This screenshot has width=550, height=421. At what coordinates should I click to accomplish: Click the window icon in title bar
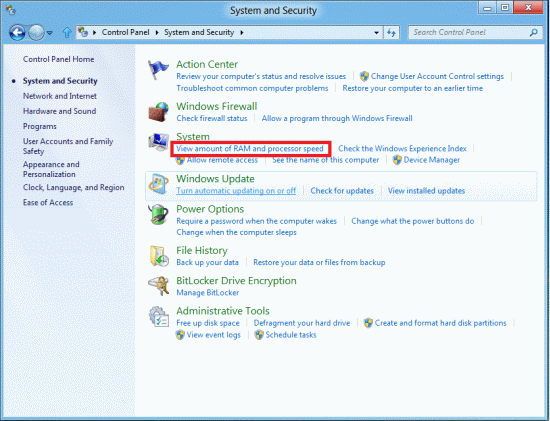pos(11,10)
